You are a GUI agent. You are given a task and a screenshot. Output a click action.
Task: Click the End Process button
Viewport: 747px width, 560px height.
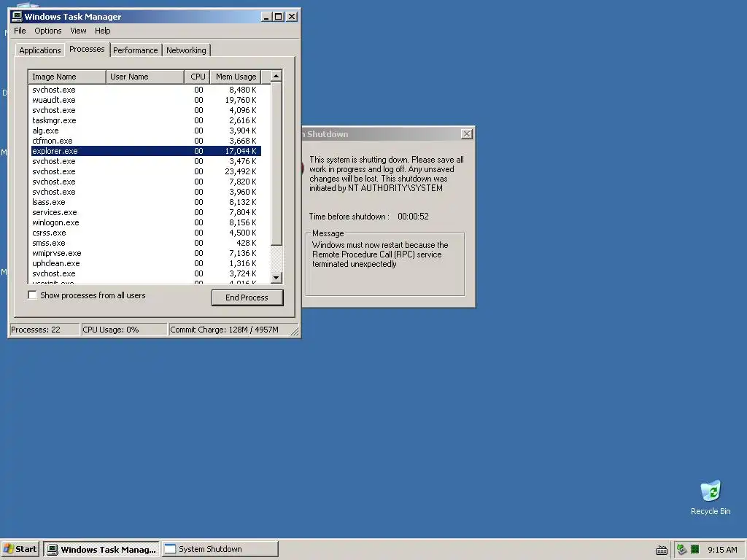pos(247,297)
